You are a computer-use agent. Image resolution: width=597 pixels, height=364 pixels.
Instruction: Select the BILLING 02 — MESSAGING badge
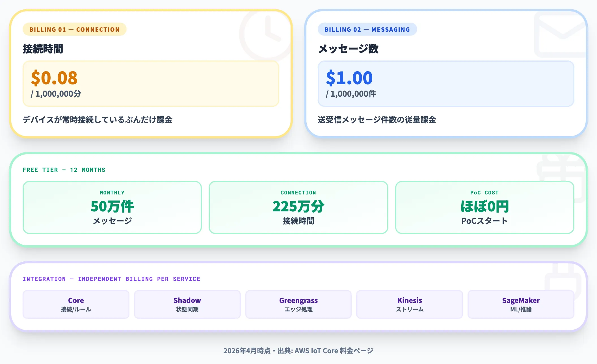367,29
